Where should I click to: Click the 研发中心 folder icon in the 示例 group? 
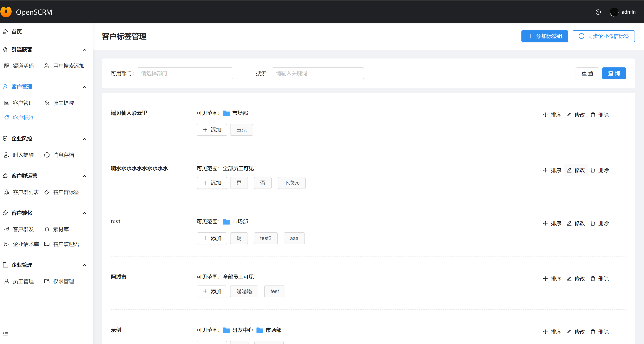pyautogui.click(x=226, y=330)
